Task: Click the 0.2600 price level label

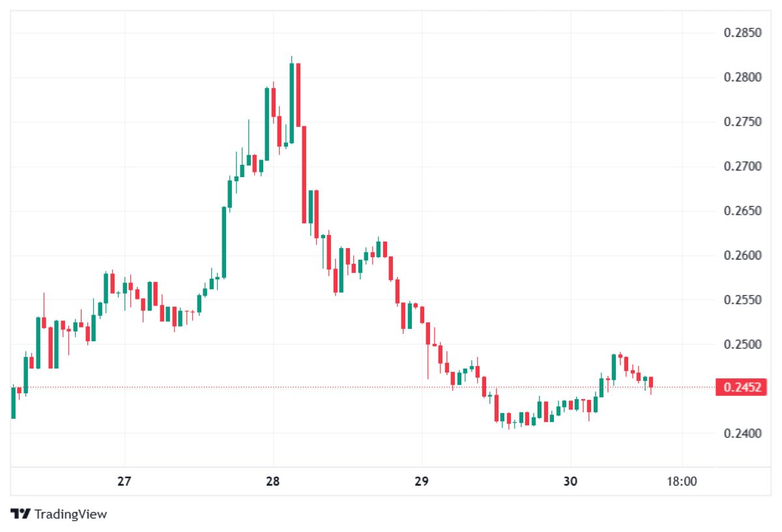Action: tap(742, 255)
